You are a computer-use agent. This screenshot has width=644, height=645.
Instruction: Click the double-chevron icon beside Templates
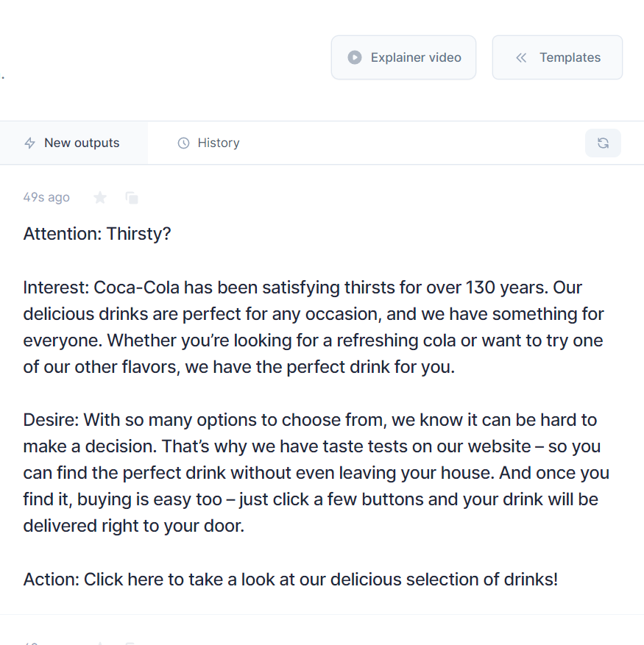[x=521, y=57]
